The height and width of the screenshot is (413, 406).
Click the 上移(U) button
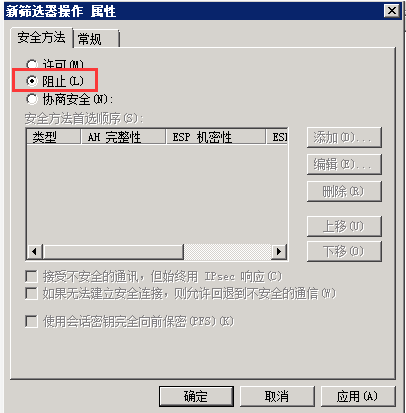[x=344, y=226]
